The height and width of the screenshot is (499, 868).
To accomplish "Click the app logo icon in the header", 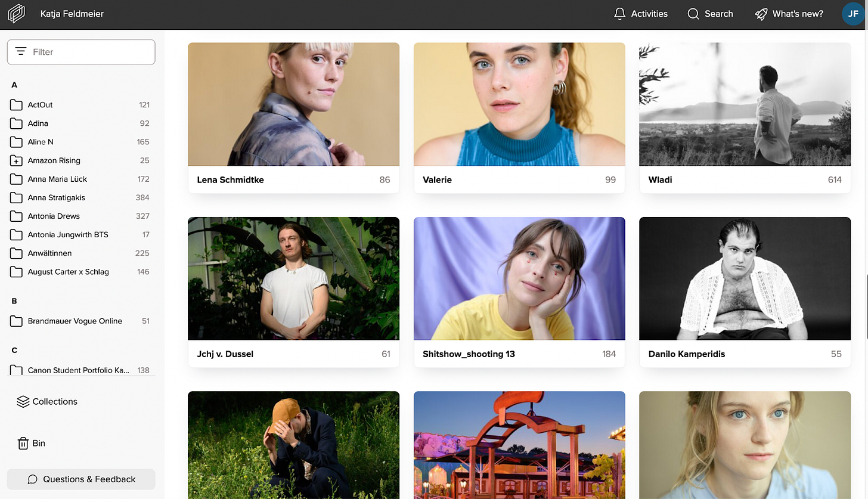I will [x=17, y=14].
